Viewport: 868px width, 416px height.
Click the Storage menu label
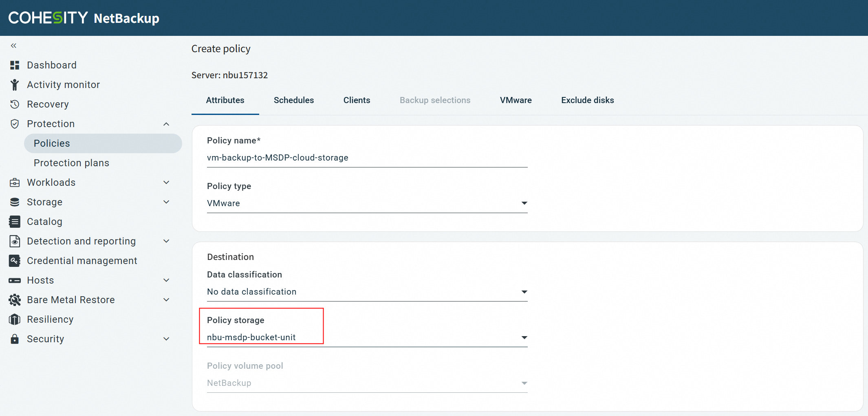pyautogui.click(x=45, y=202)
